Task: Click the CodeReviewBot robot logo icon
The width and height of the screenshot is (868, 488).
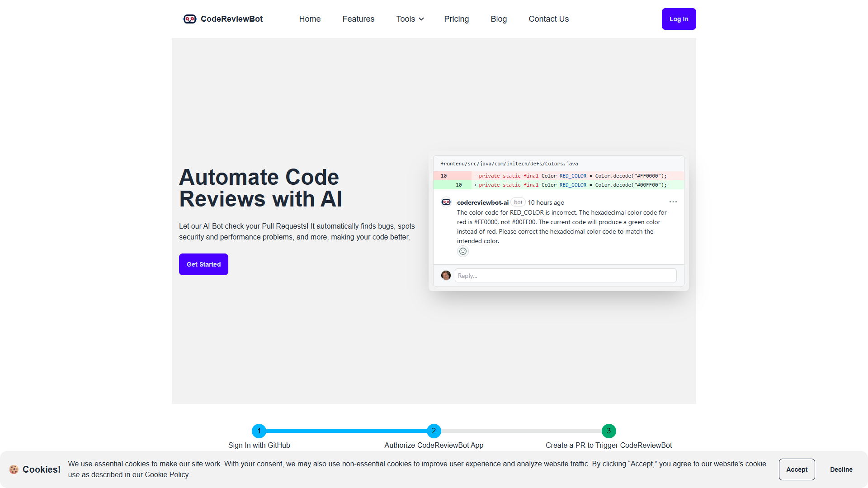Action: pyautogui.click(x=189, y=19)
